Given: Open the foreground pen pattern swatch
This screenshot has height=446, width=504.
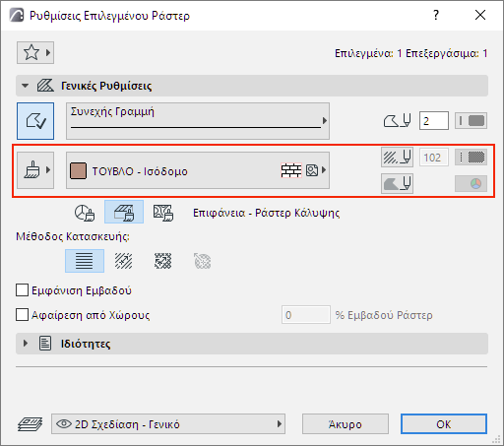Looking at the screenshot, I should click(x=471, y=158).
